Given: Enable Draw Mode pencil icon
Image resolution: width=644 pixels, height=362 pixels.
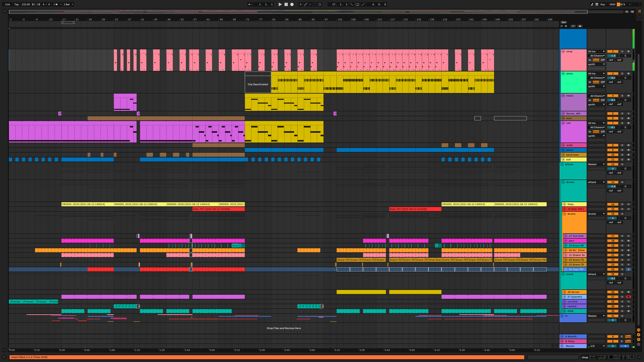Looking at the screenshot, I should [x=592, y=4].
